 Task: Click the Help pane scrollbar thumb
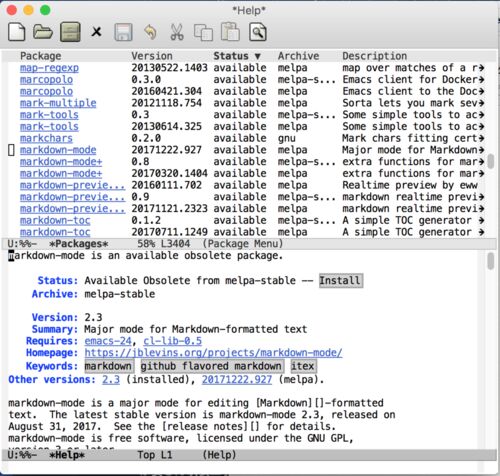[490, 261]
